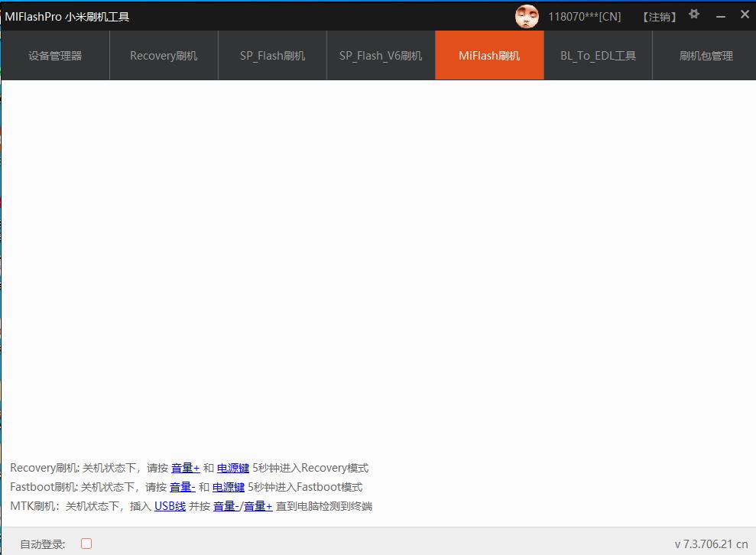Open the settings gear icon

693,14
